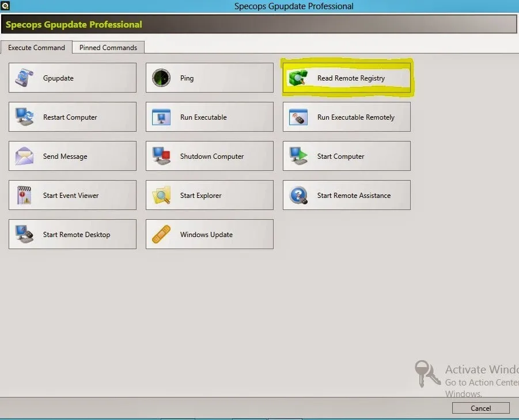519x420 pixels.
Task: Click the Windows Update bandage icon
Action: click(161, 234)
